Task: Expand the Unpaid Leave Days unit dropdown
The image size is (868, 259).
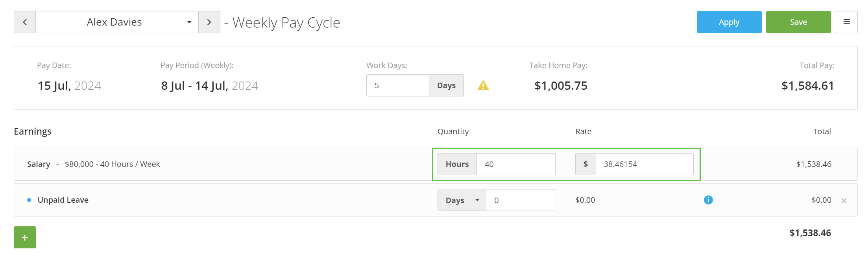Action: 462,200
